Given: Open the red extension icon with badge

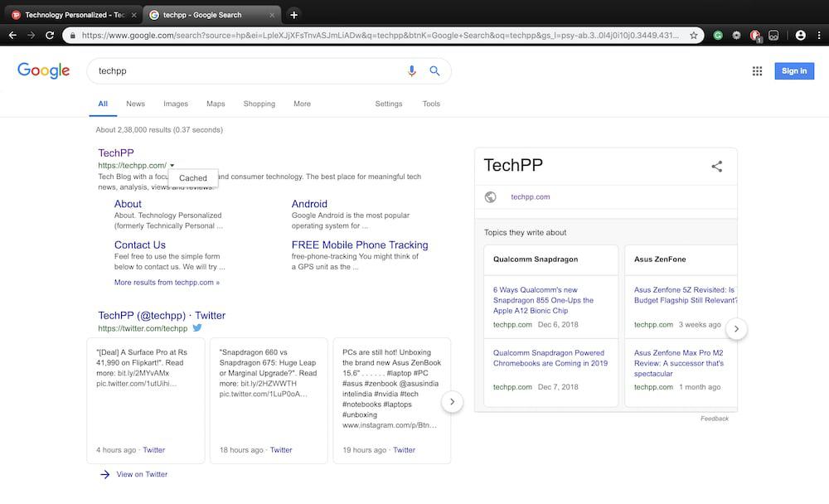Looking at the screenshot, I should point(755,36).
